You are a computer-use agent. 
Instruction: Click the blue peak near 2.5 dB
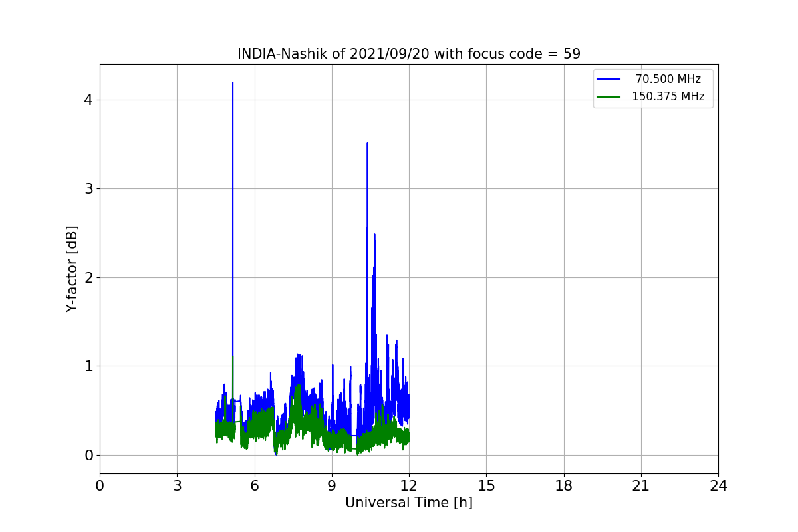pyautogui.click(x=374, y=235)
